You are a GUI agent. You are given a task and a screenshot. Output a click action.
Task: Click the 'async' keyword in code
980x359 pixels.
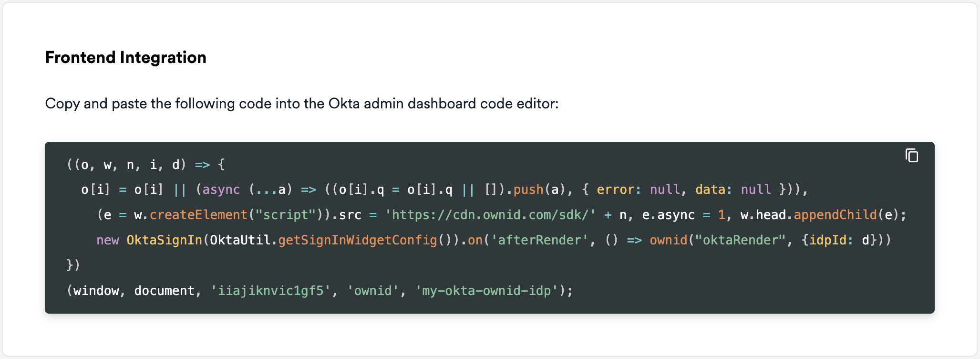click(x=221, y=190)
